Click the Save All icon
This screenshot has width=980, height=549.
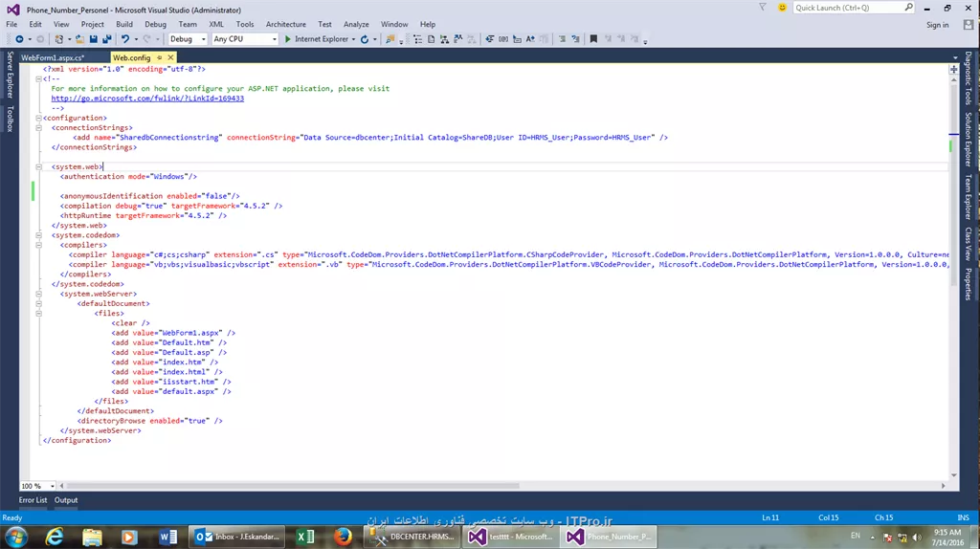click(x=107, y=39)
